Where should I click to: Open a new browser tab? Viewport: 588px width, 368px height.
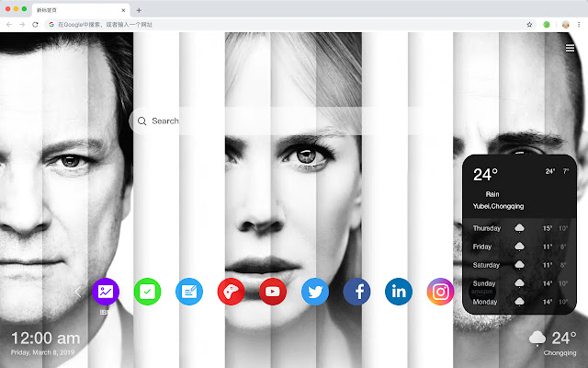pyautogui.click(x=139, y=10)
